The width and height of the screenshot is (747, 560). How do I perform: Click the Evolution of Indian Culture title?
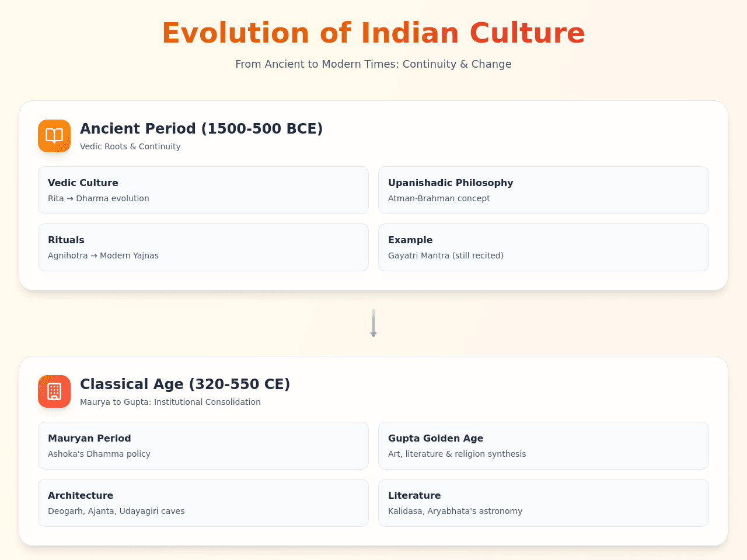(x=373, y=33)
